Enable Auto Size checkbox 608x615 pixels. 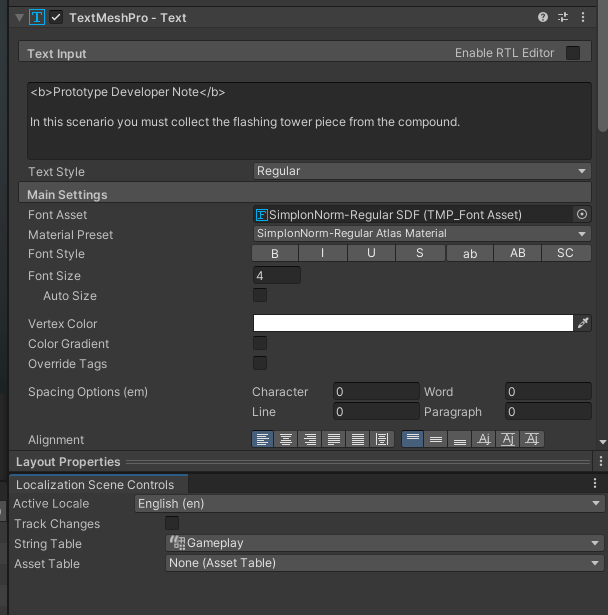(x=260, y=295)
